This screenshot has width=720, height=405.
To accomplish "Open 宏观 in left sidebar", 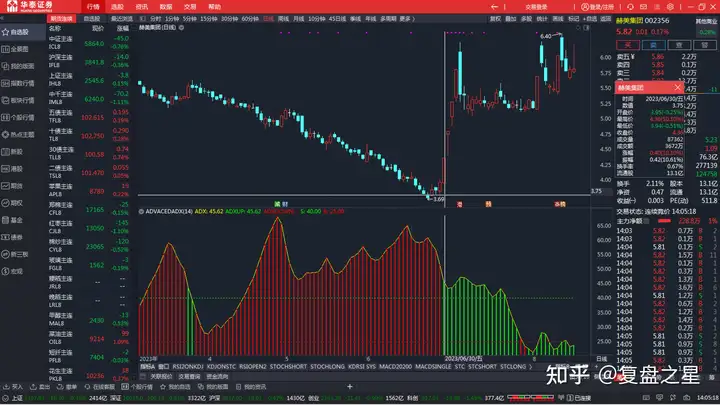I will [12, 271].
